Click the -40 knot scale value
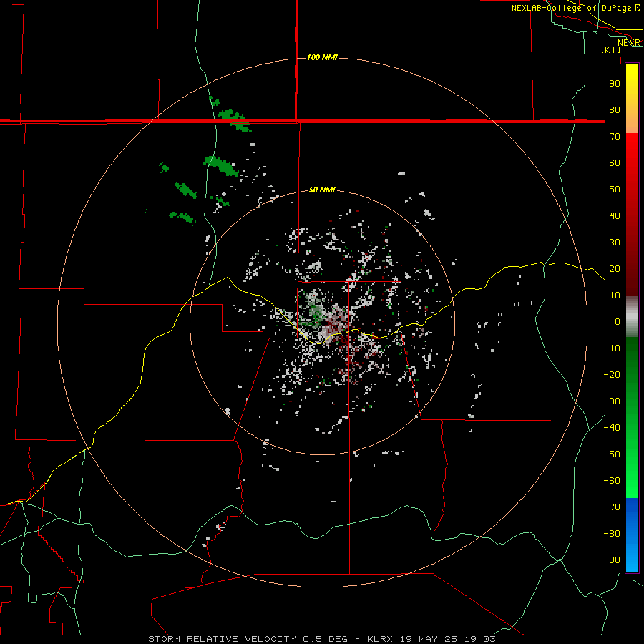 (x=612, y=428)
